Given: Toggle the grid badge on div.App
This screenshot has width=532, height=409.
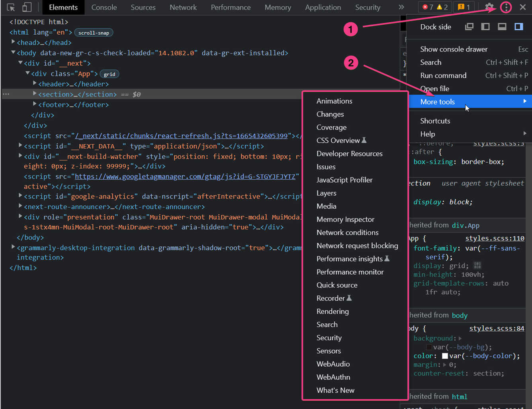Looking at the screenshot, I should [110, 74].
